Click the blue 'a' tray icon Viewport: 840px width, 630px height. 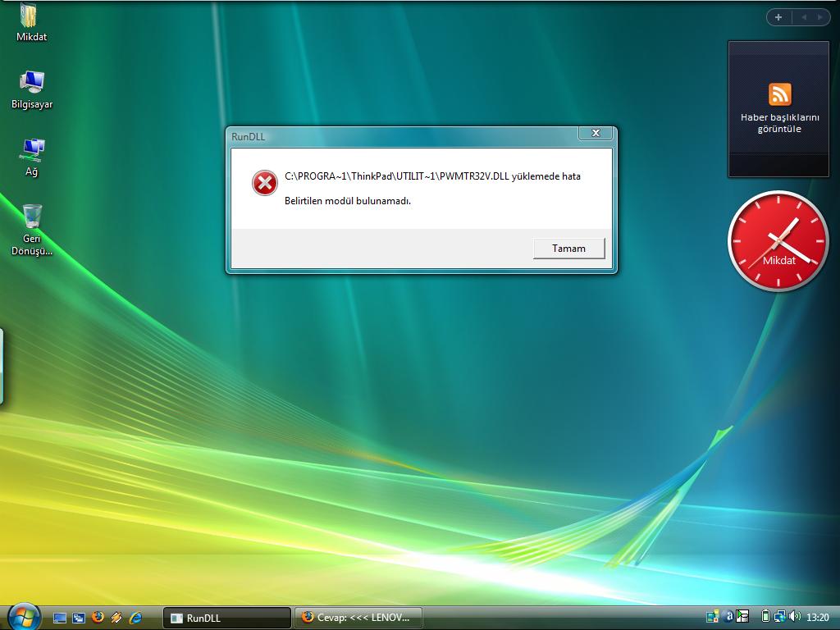click(x=728, y=617)
